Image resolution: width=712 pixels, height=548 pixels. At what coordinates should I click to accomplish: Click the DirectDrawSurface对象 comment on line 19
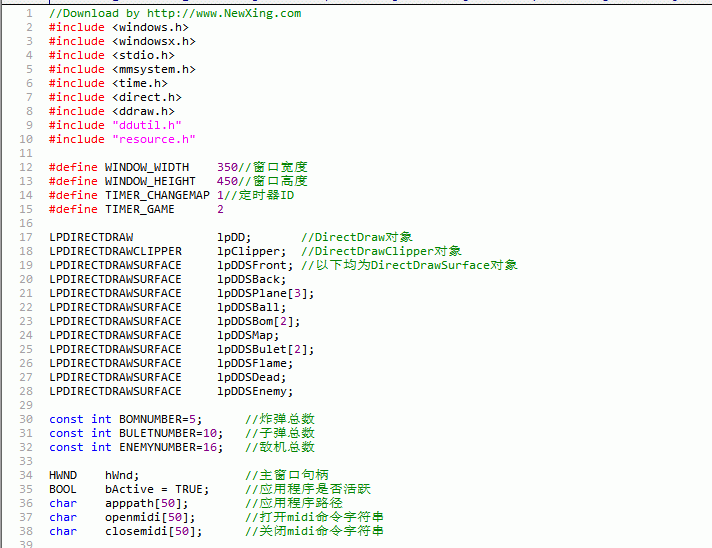click(409, 266)
